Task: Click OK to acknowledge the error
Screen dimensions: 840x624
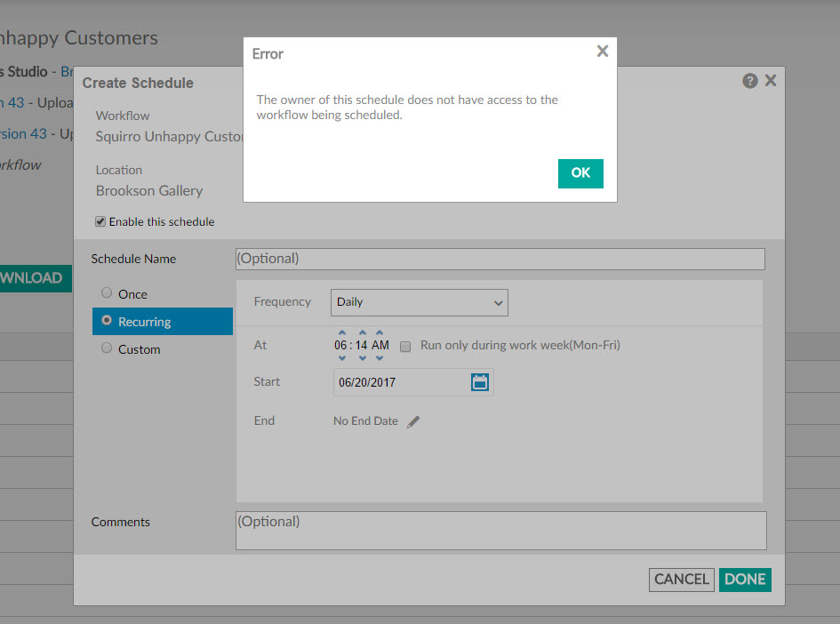Action: point(580,173)
